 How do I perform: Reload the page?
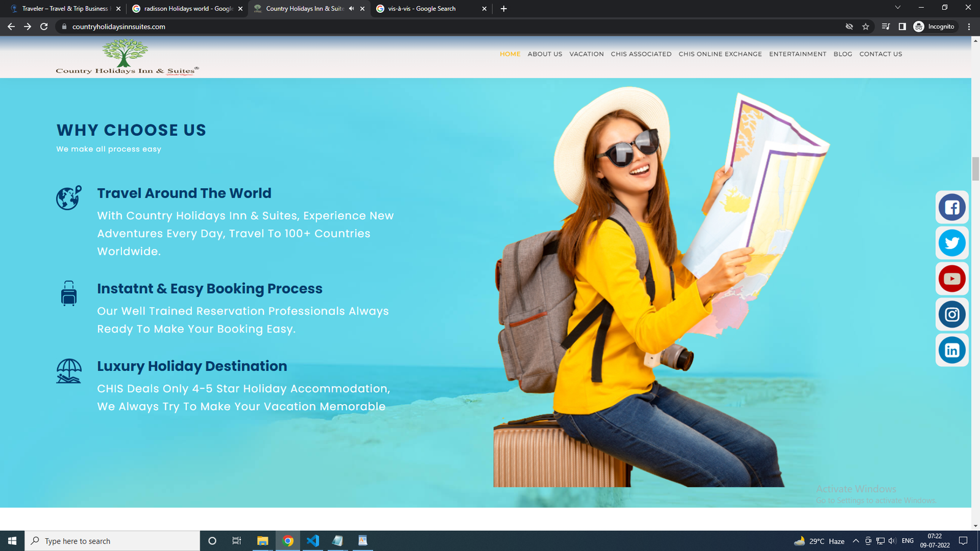(44, 26)
